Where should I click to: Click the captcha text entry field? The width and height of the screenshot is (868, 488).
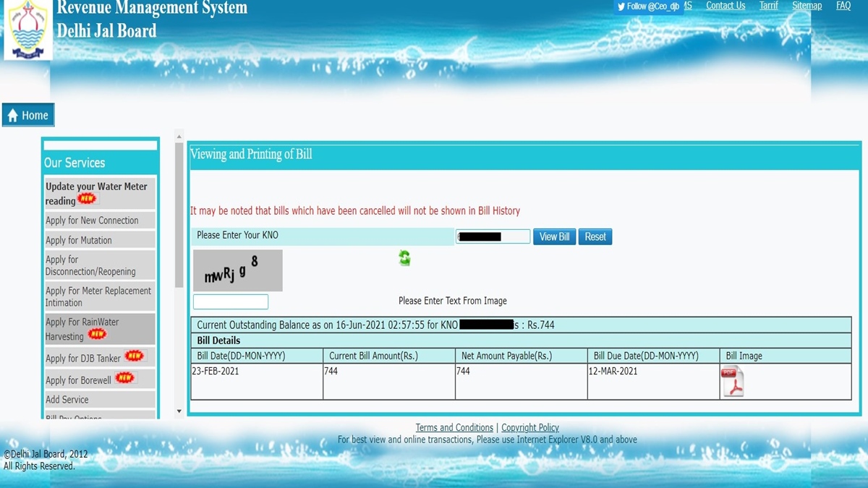pyautogui.click(x=230, y=301)
